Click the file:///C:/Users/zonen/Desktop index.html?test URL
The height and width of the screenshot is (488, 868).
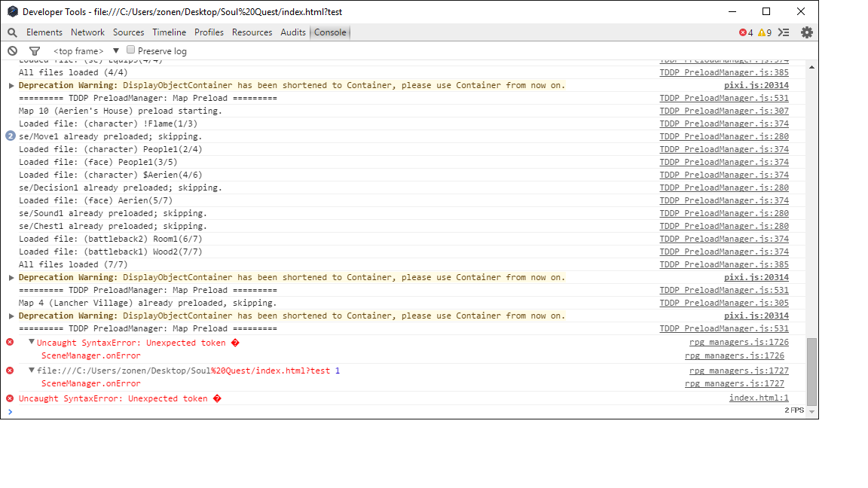(x=183, y=371)
